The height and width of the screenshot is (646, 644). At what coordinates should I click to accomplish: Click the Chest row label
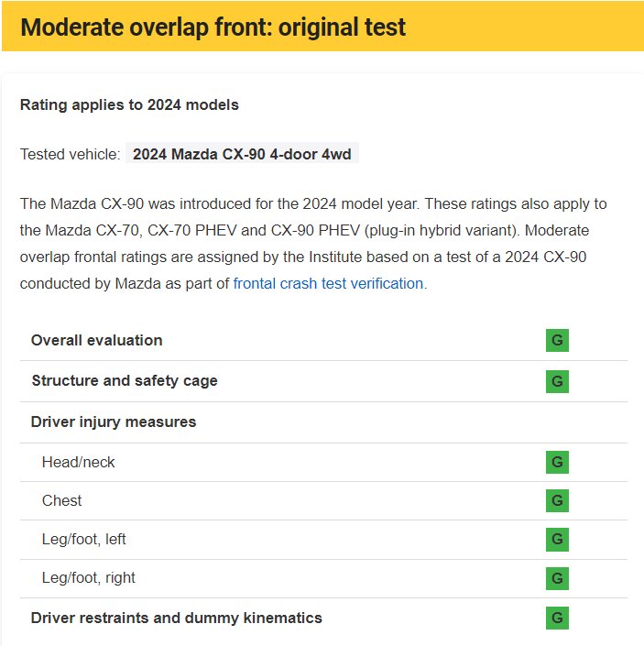[61, 500]
